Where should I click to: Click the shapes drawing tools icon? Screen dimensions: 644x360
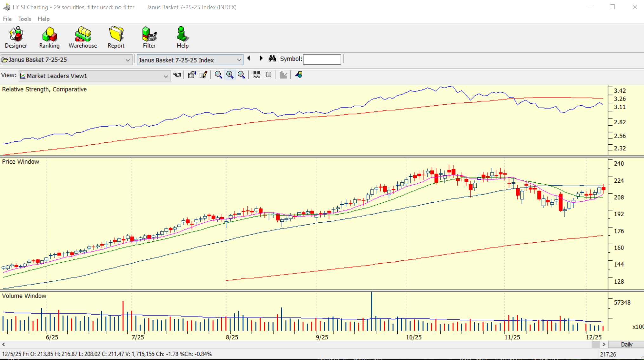coord(299,75)
